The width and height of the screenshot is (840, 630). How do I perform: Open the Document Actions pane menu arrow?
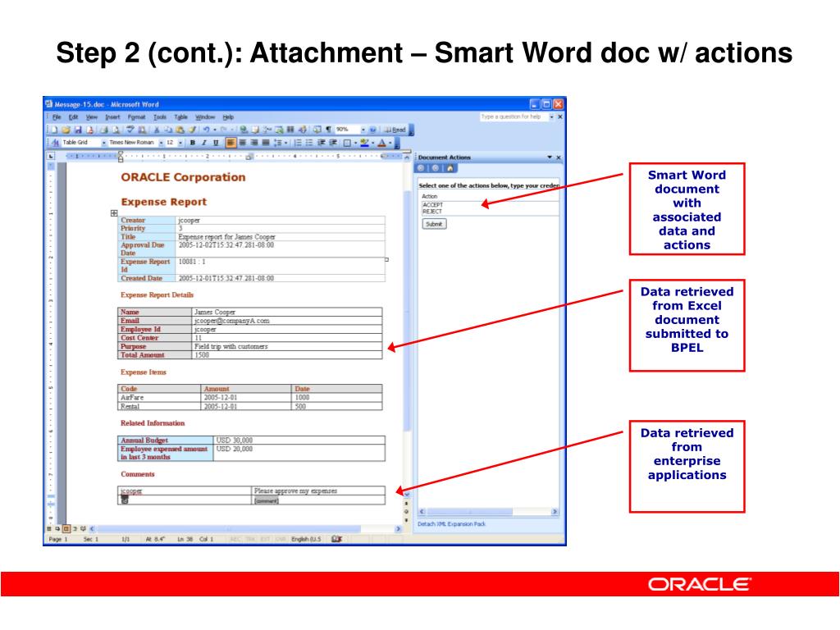[x=549, y=157]
